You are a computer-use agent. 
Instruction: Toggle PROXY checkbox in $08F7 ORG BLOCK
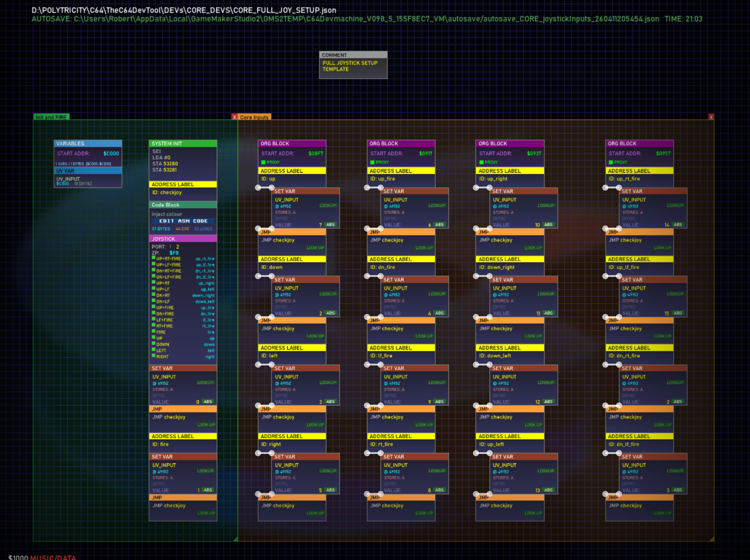pyautogui.click(x=264, y=162)
